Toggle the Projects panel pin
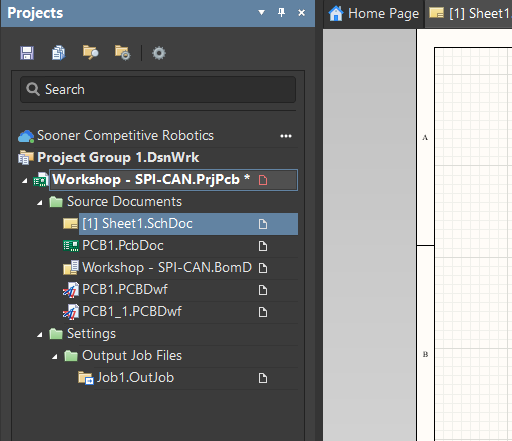 (x=281, y=13)
